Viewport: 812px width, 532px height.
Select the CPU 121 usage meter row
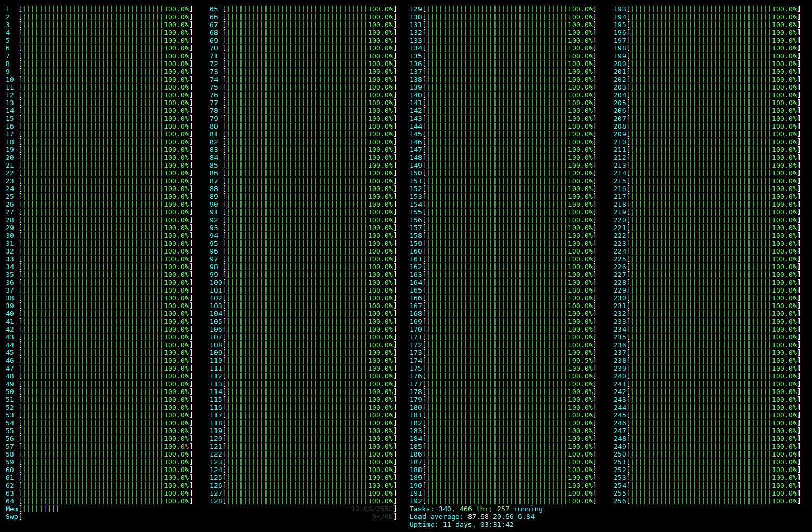coord(303,447)
